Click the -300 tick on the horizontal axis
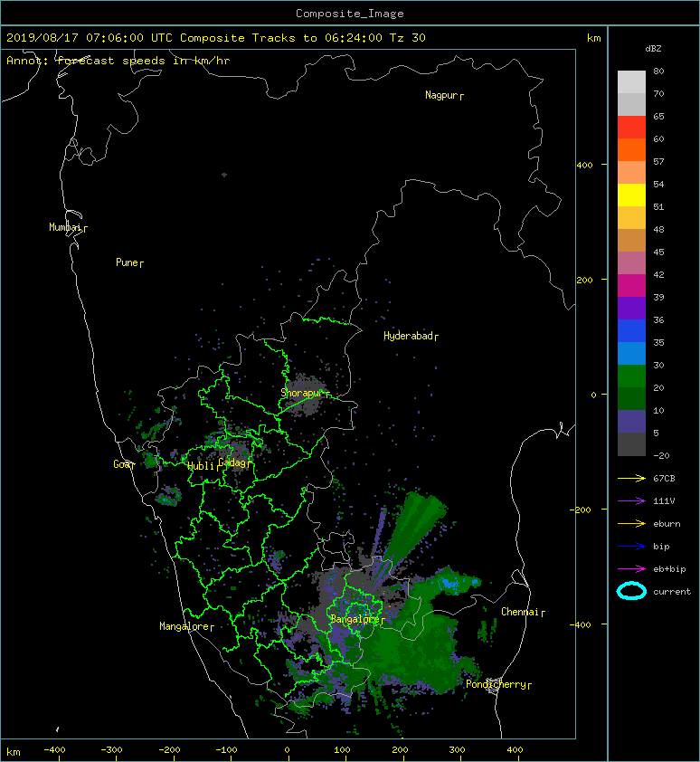Screen dimensions: 700x762 pyautogui.click(x=112, y=750)
